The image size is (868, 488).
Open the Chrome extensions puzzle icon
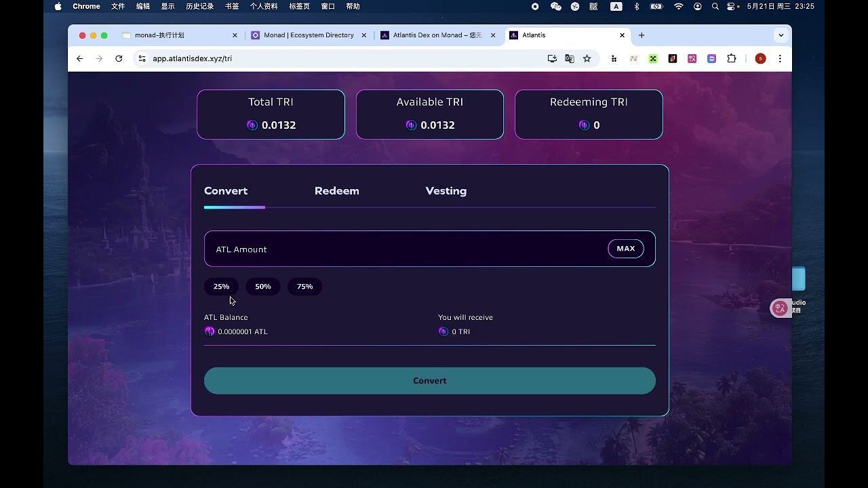(x=732, y=59)
